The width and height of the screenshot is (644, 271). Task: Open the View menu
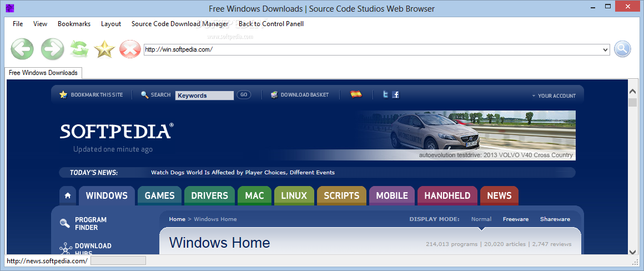pyautogui.click(x=40, y=24)
